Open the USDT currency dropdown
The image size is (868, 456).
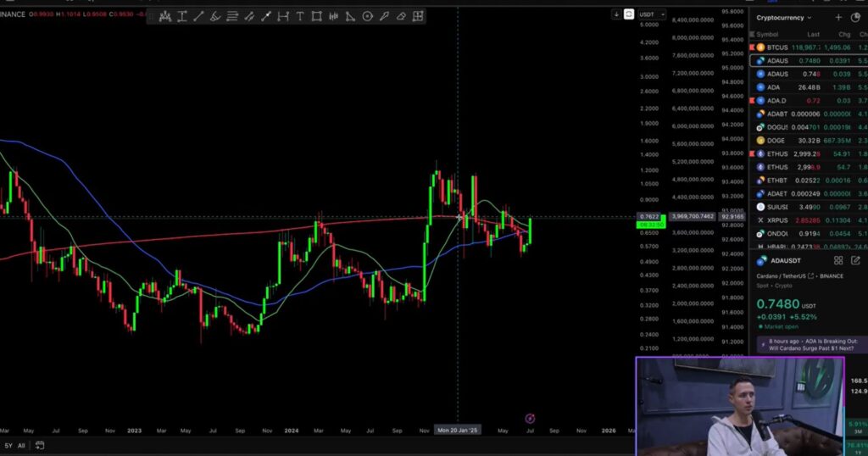(x=647, y=14)
